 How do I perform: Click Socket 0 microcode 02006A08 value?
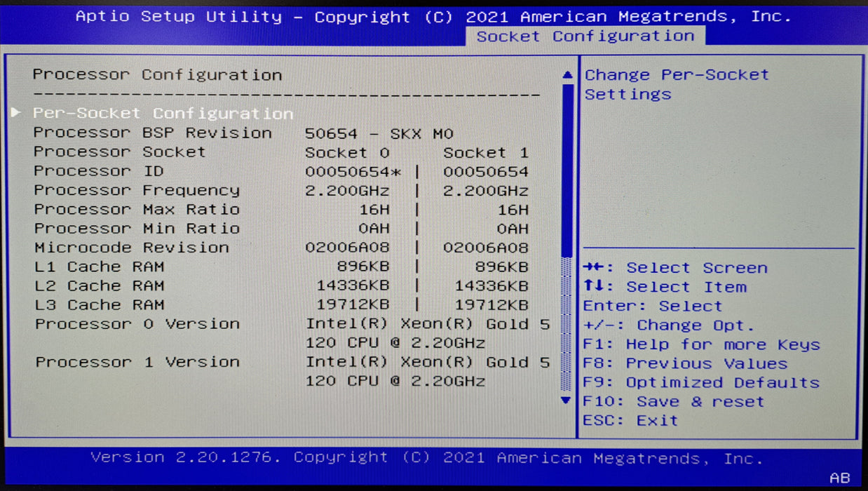tap(347, 248)
